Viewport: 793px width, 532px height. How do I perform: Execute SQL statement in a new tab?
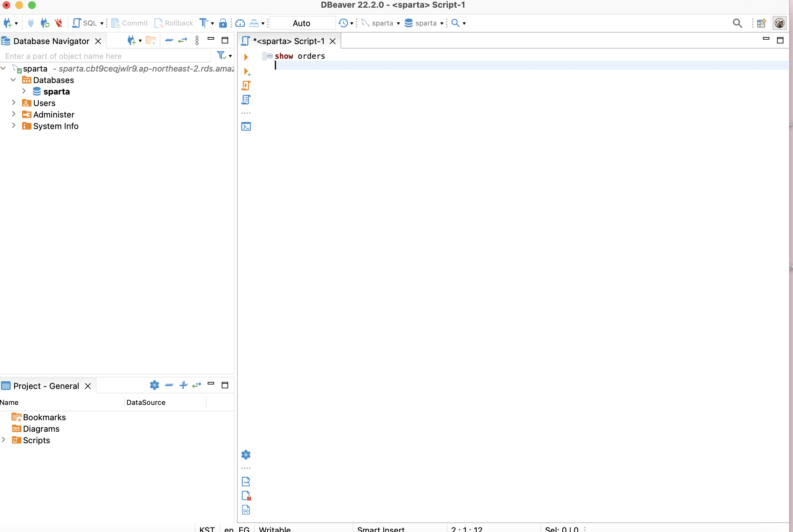pos(247,72)
